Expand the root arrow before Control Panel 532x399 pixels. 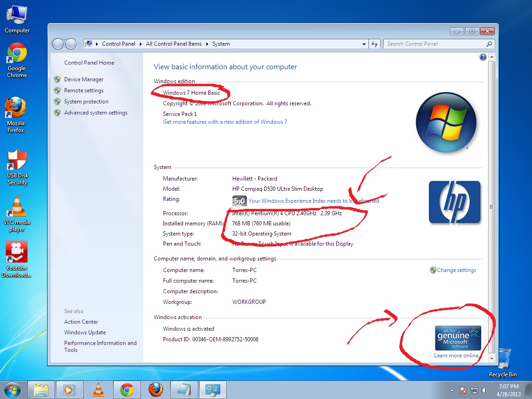pyautogui.click(x=97, y=44)
